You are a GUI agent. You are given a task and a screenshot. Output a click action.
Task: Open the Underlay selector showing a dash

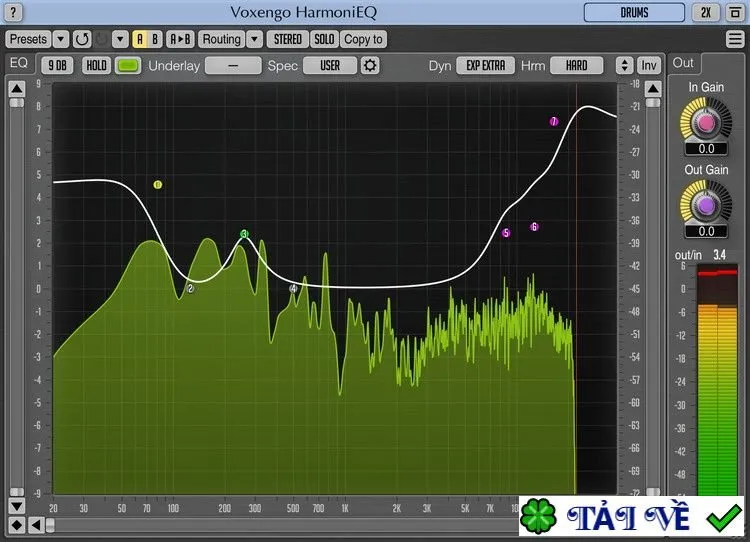[233, 66]
